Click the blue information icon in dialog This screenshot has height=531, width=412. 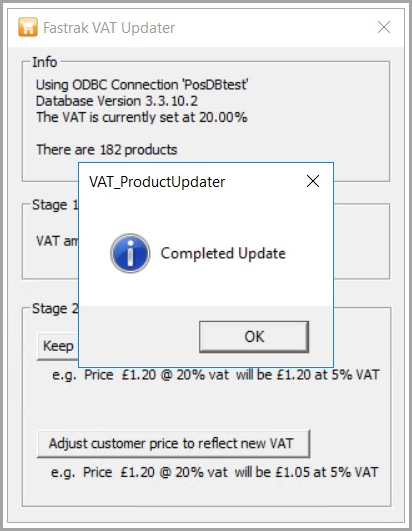click(130, 253)
